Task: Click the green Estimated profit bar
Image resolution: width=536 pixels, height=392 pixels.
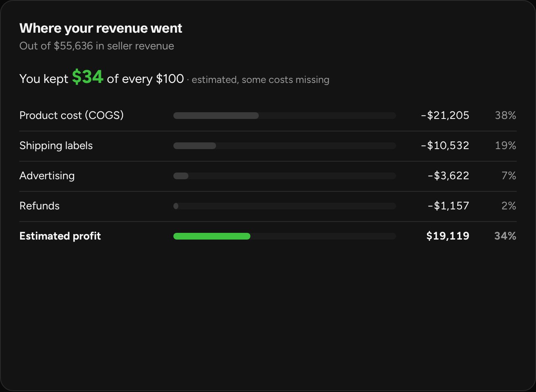Action: (x=212, y=236)
